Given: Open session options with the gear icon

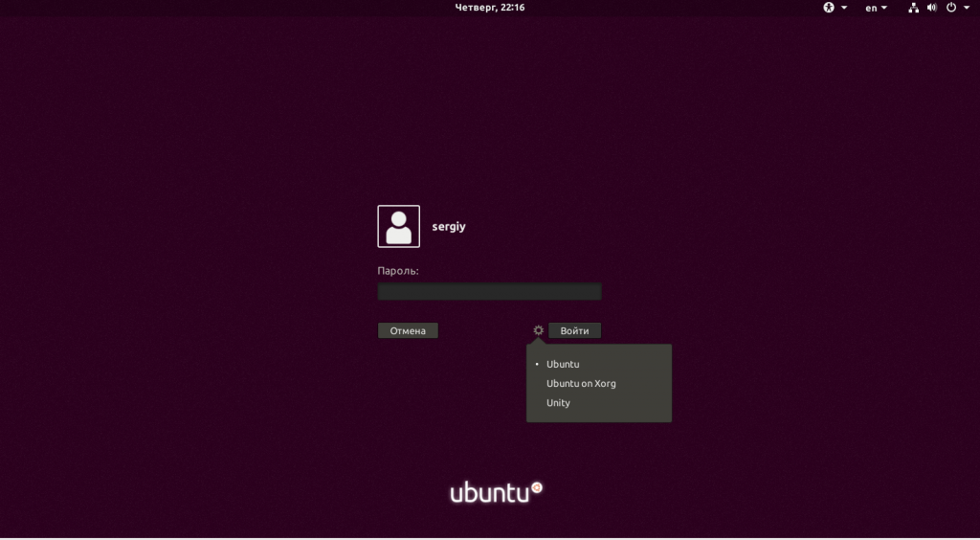Looking at the screenshot, I should point(538,330).
